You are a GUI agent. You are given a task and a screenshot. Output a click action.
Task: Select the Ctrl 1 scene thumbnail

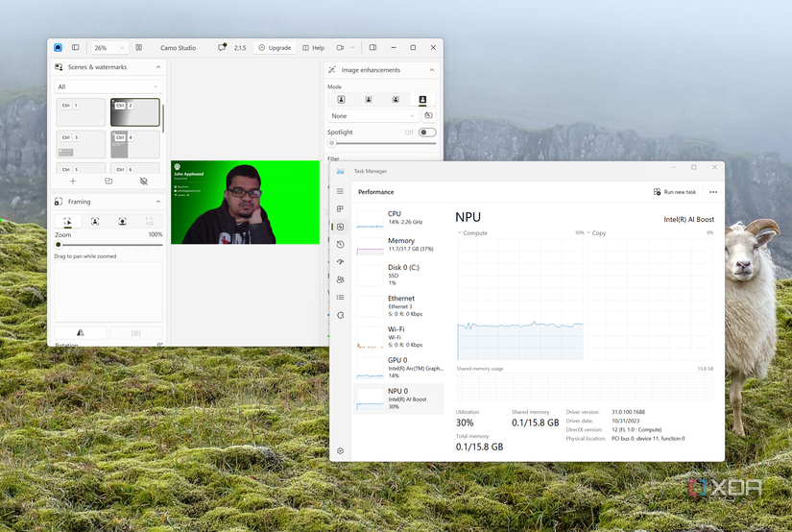tap(81, 112)
